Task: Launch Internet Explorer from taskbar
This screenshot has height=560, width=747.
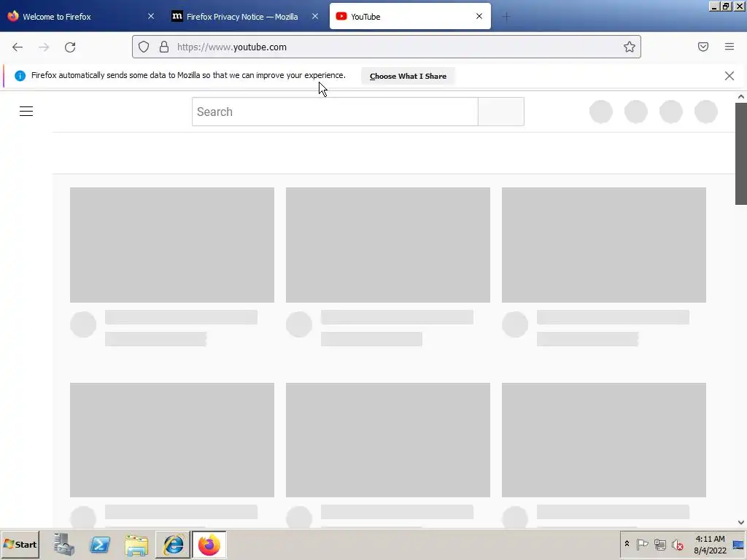Action: point(173,544)
